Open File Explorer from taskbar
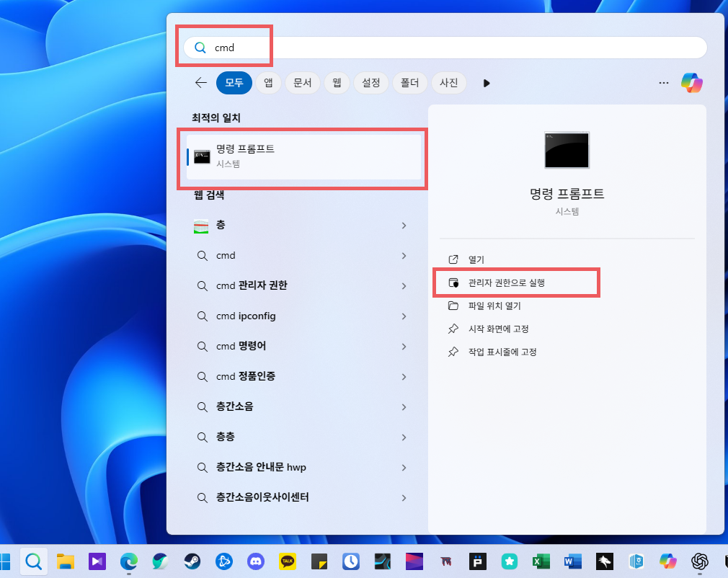Screen dimensions: 728x578 (x=66, y=561)
